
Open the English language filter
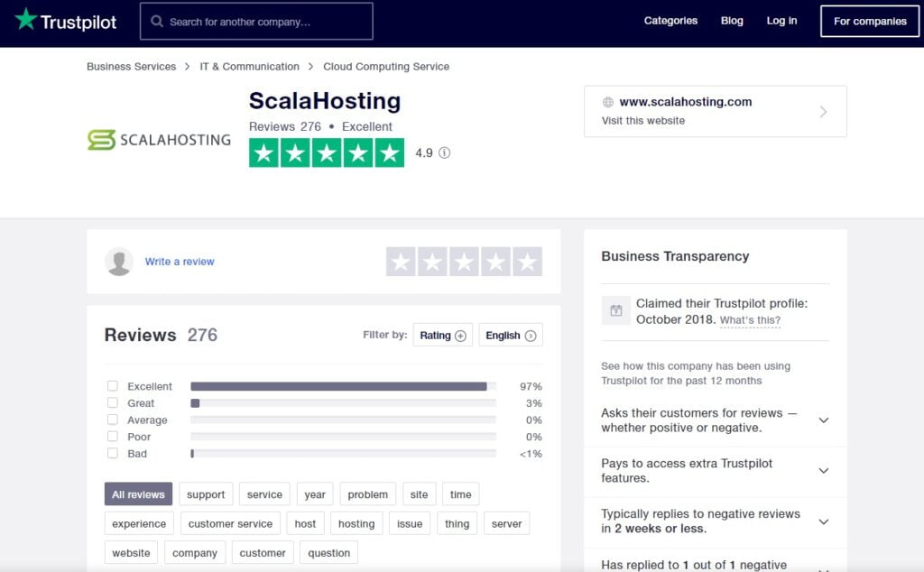510,335
